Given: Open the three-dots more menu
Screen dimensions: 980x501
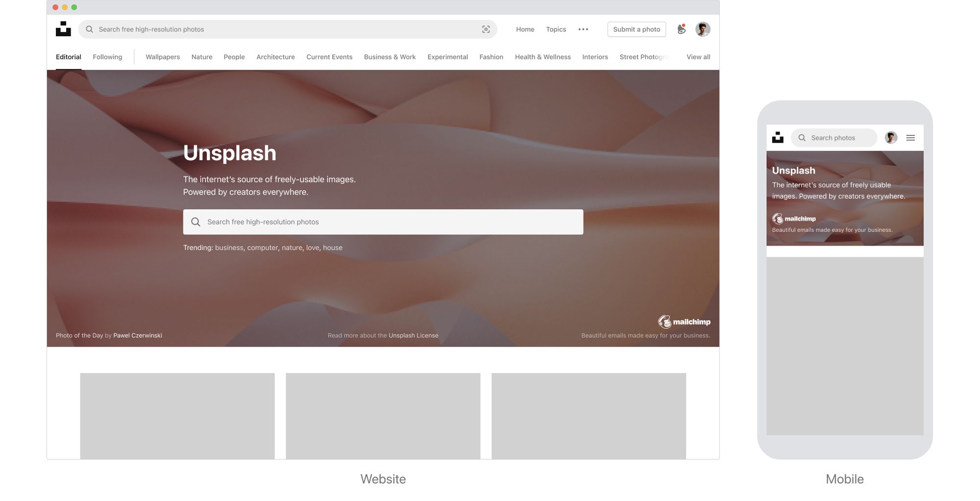Looking at the screenshot, I should click(583, 29).
